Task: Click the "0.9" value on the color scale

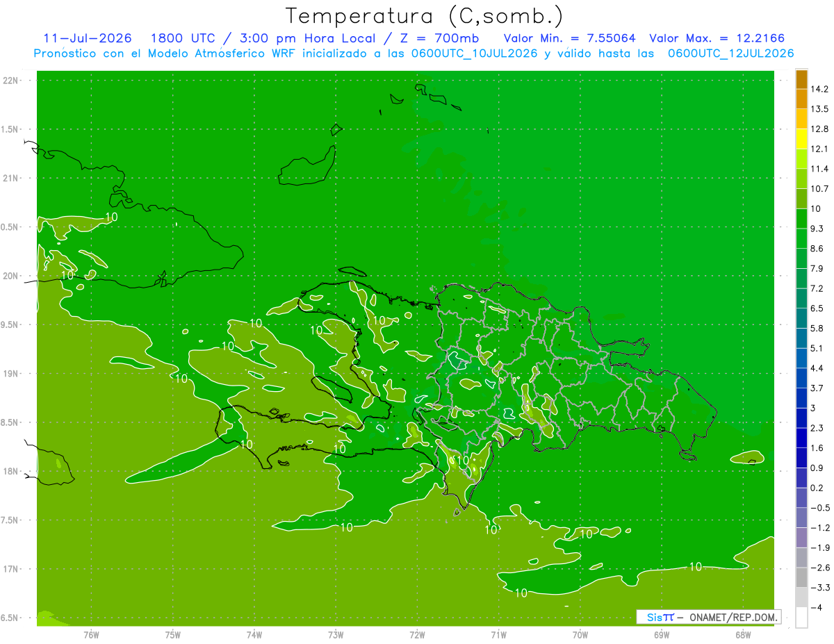Action: tap(817, 468)
